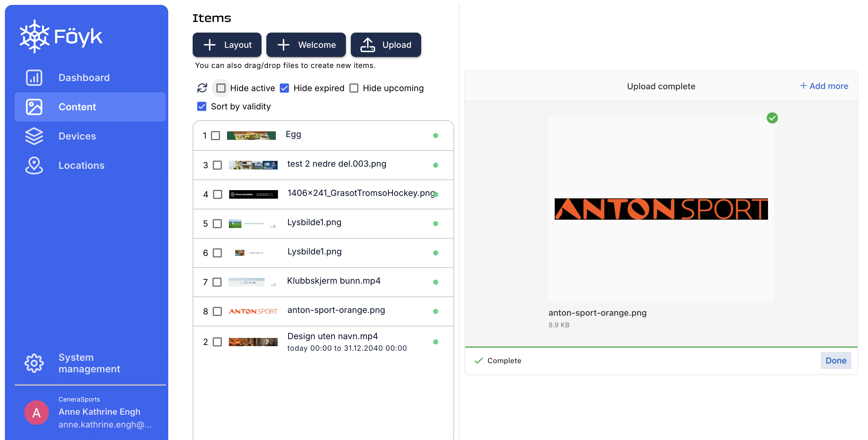Select Lysbilde1.png in row 5
868x440 pixels.
tap(314, 222)
